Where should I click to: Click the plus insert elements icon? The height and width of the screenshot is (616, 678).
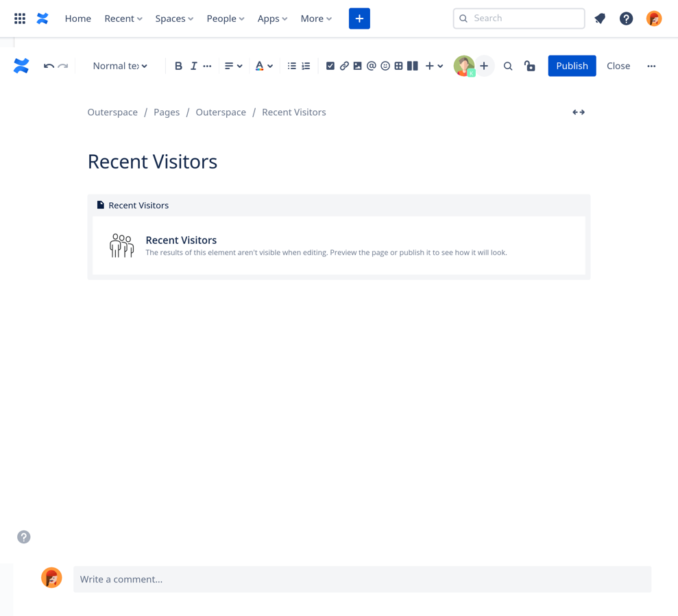point(429,66)
